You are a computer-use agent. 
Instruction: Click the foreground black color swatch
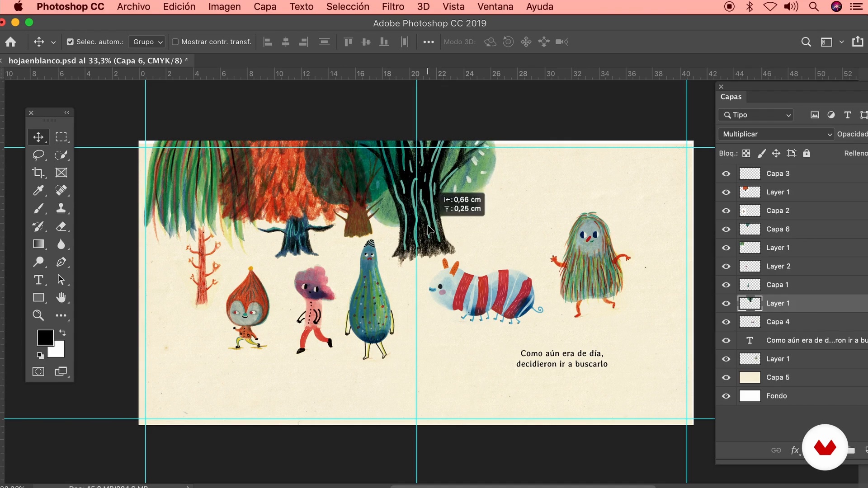tap(45, 338)
